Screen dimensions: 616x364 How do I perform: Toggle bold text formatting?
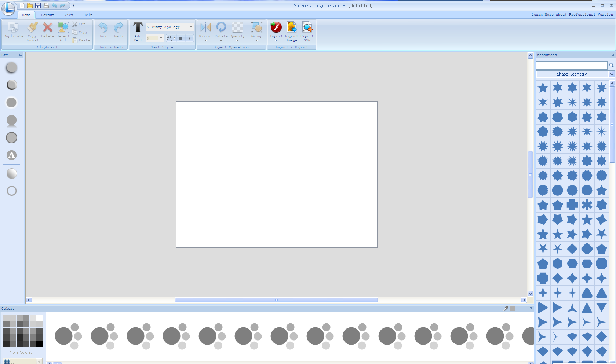(181, 38)
